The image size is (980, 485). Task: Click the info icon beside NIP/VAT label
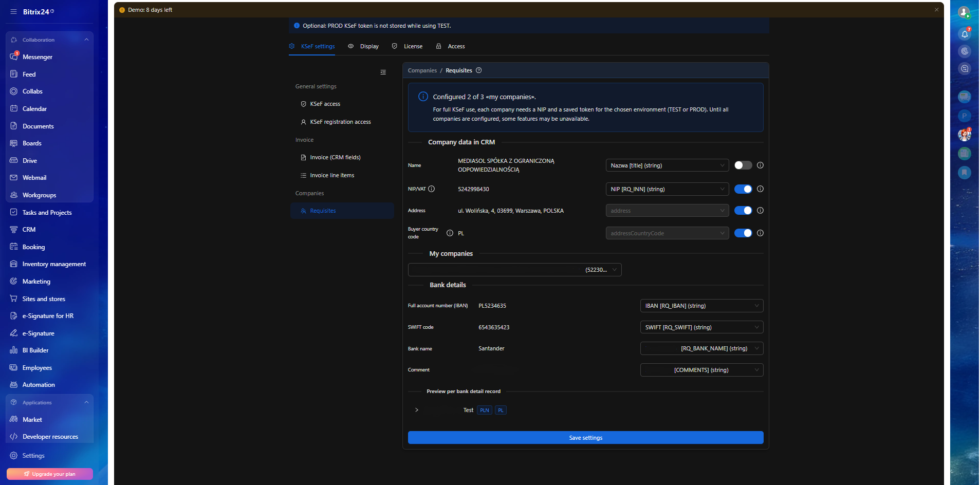click(432, 189)
